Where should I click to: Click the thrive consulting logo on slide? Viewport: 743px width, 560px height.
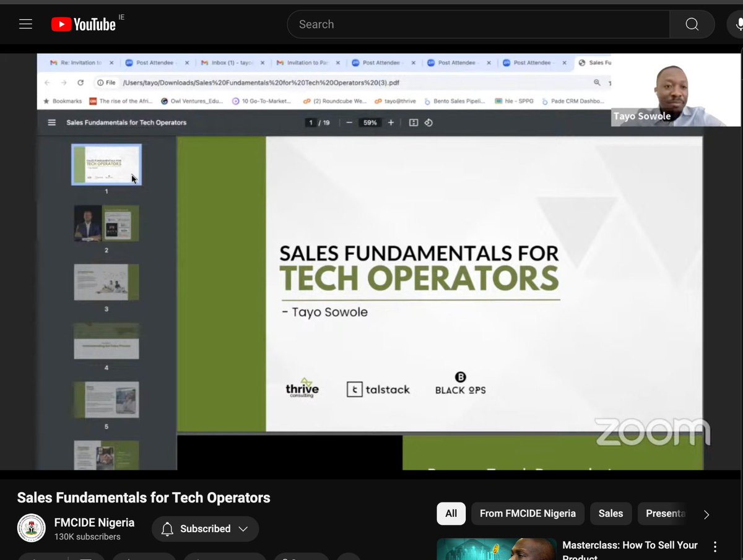[302, 387]
